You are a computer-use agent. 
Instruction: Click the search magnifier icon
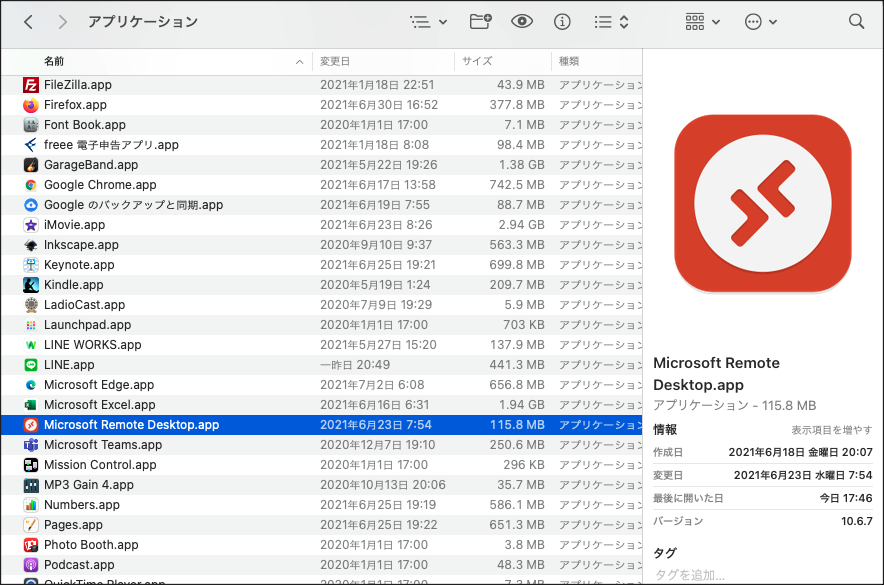(x=856, y=21)
